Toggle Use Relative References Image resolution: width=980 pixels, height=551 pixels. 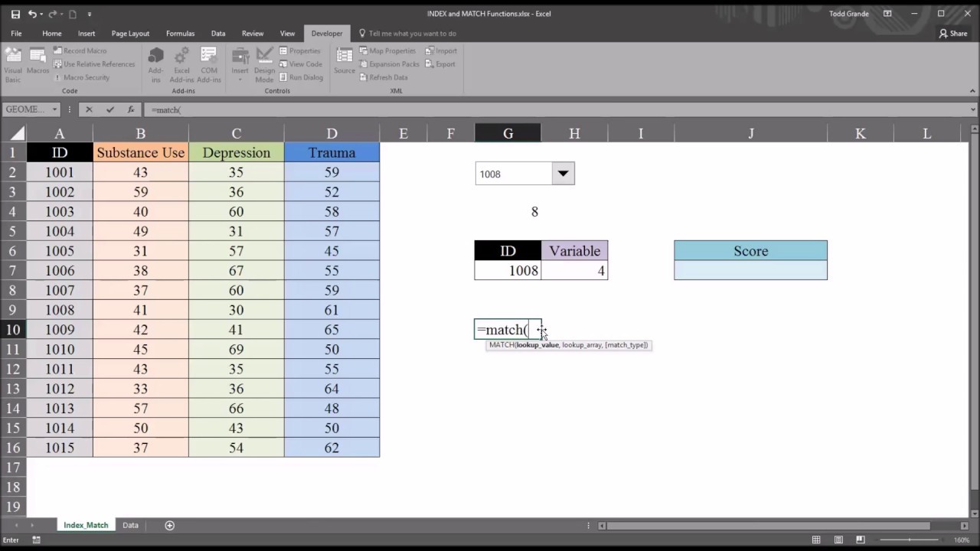94,64
